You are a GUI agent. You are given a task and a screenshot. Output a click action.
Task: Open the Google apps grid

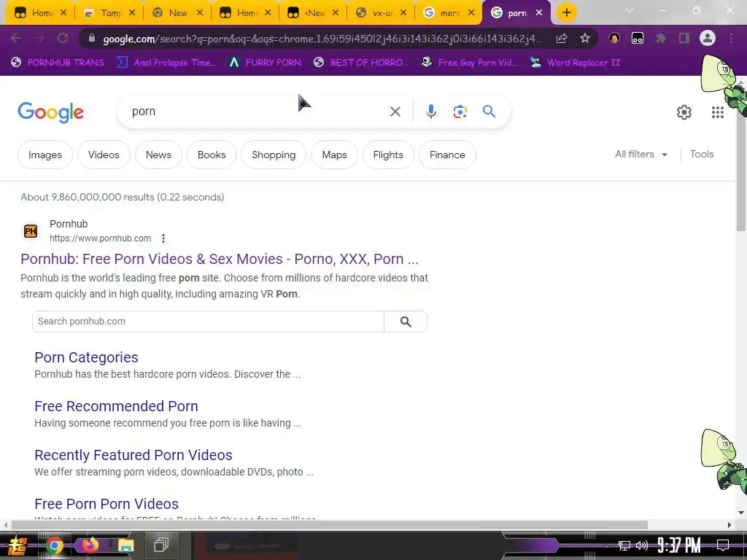[718, 112]
